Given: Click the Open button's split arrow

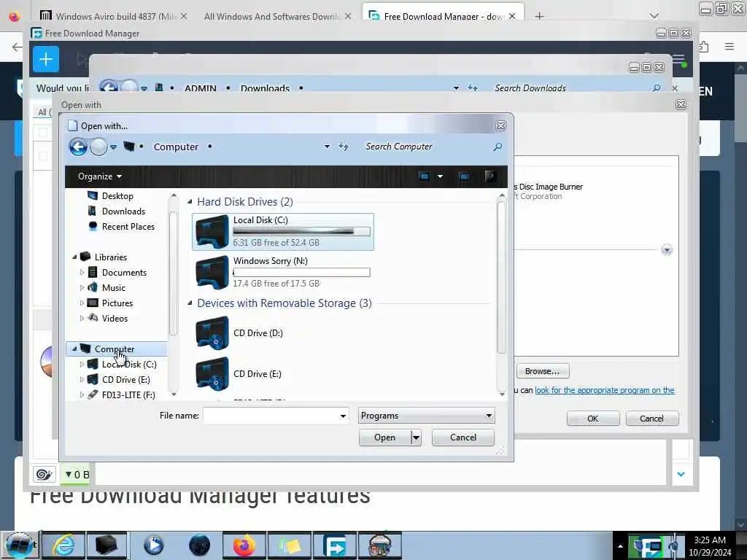Looking at the screenshot, I should 416,437.
